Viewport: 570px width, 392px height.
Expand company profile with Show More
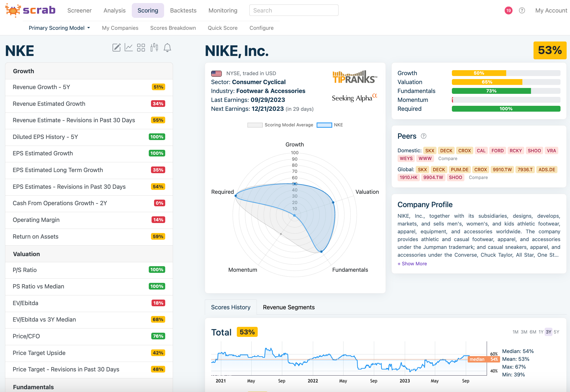412,264
